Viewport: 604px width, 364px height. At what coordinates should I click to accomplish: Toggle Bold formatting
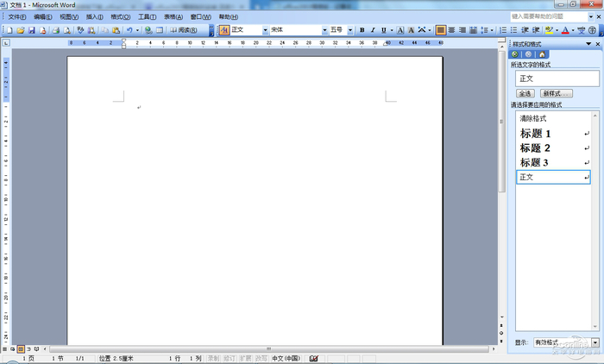[x=362, y=30]
